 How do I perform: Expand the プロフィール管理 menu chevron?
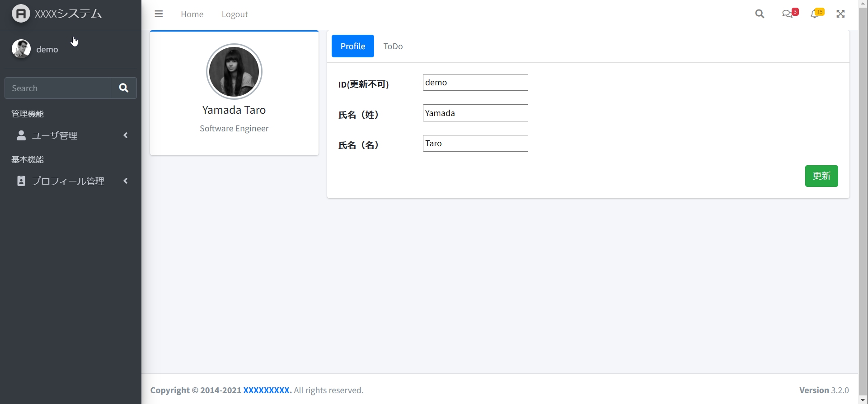click(x=126, y=181)
